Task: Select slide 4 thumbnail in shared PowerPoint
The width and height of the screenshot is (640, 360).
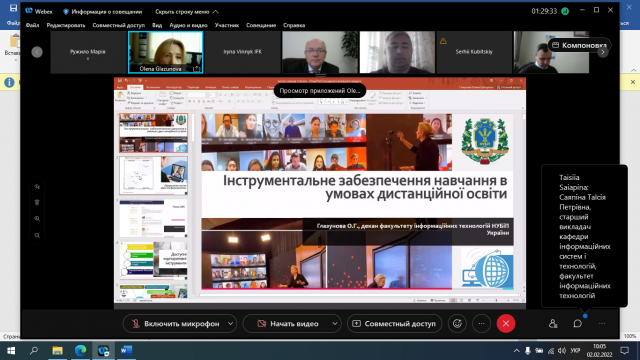Action: point(153,260)
